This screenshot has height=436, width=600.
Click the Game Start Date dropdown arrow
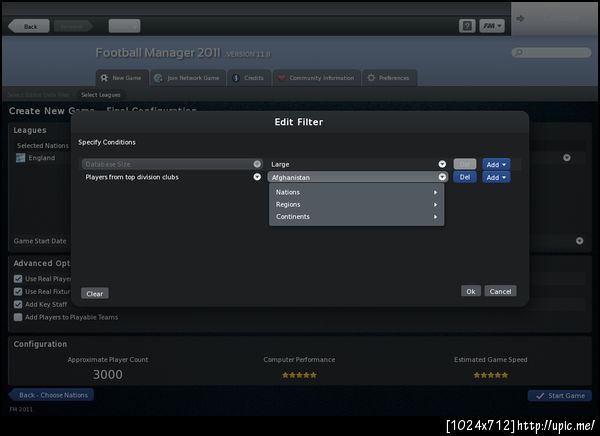(580, 241)
